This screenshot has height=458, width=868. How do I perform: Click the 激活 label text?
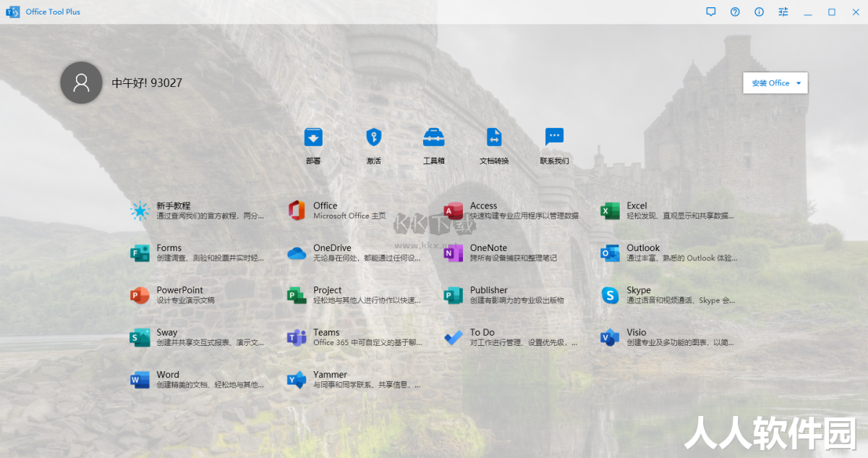coord(373,161)
